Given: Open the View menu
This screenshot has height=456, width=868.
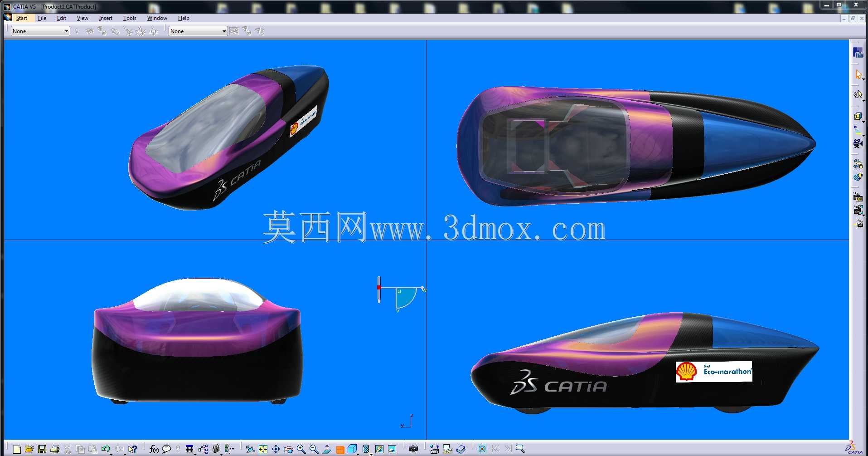Looking at the screenshot, I should coord(82,18).
